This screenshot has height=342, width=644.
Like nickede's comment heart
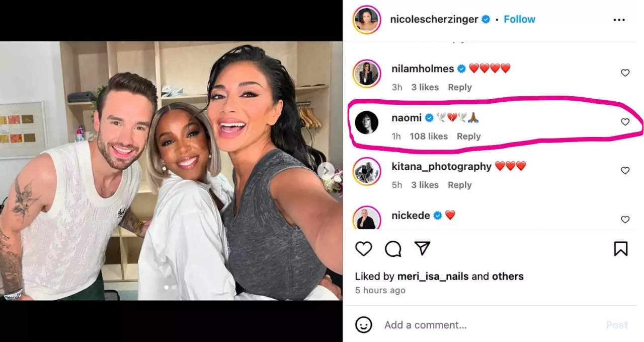coord(625,220)
